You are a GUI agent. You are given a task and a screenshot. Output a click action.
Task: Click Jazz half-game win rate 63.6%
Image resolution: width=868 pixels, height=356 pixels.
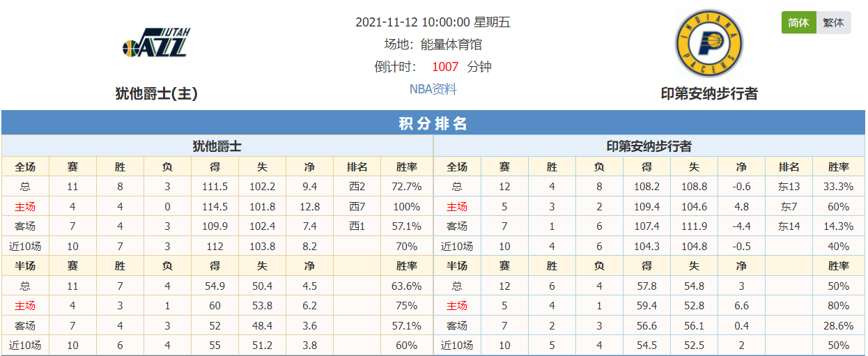407,286
